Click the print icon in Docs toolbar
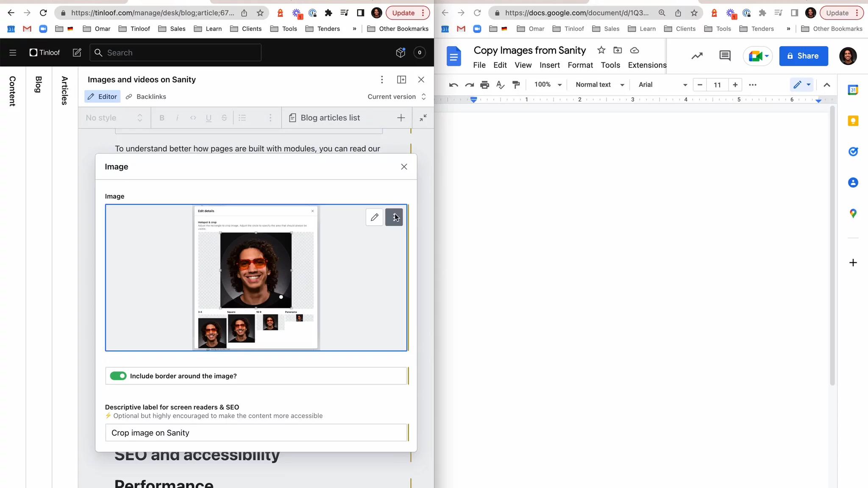868x488 pixels. coord(484,85)
